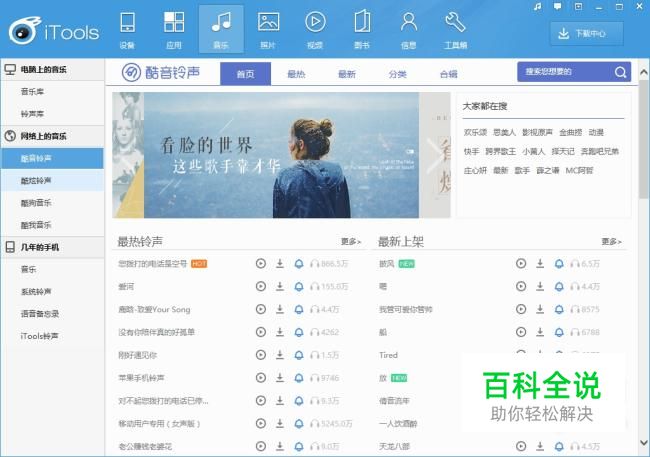Click the bell icon for 老公赚钱老婆花
The width and height of the screenshot is (650, 457).
coord(299,446)
